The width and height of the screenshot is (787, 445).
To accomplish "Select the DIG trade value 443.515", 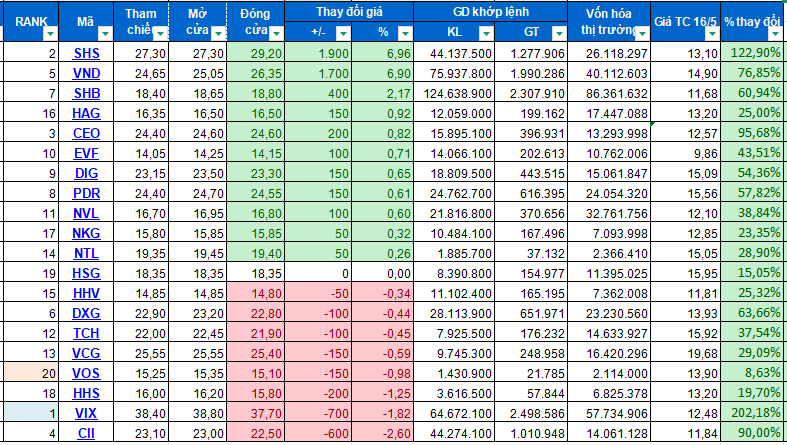I will pyautogui.click(x=531, y=173).
